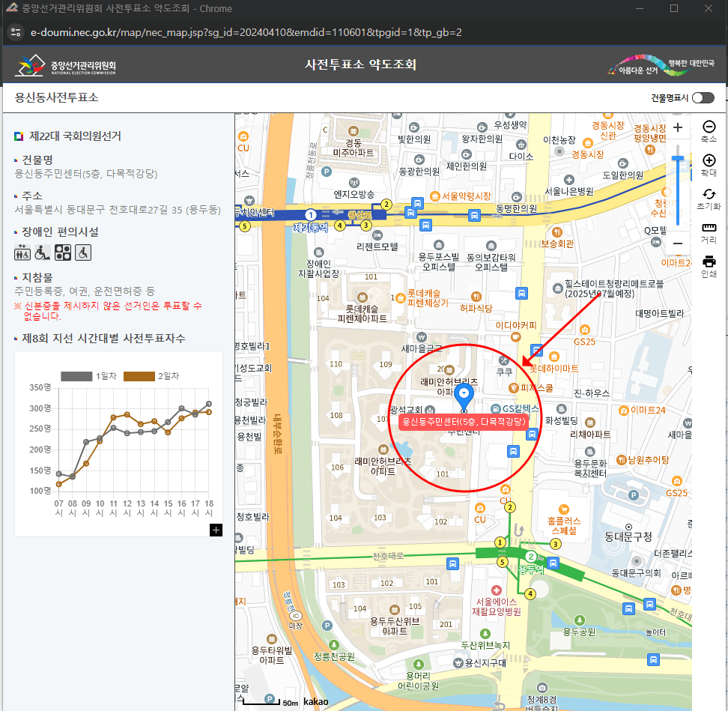Click the 용신지구대 police icon
The image size is (728, 711).
pyautogui.click(x=458, y=663)
